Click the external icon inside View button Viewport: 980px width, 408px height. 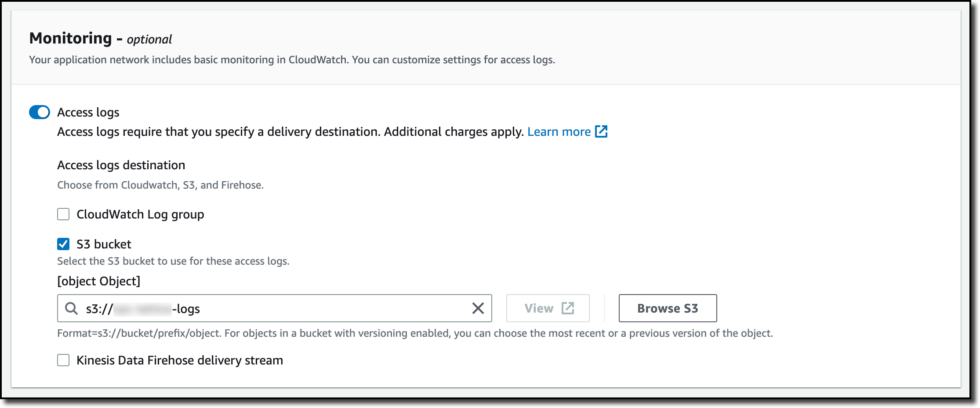coord(568,308)
